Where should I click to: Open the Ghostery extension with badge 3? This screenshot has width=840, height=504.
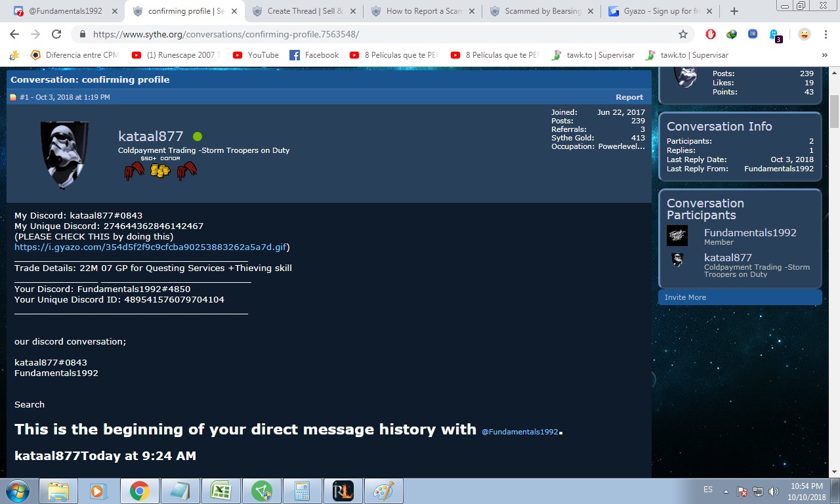(775, 35)
